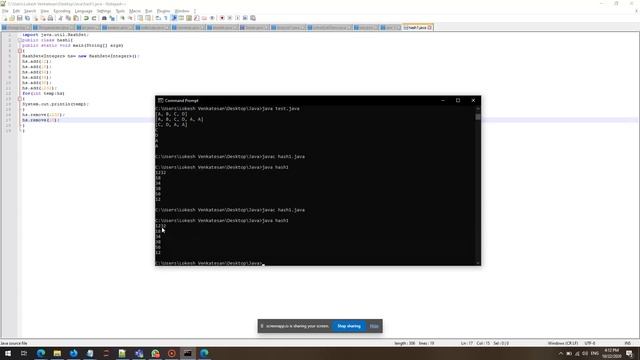The width and height of the screenshot is (640, 360).
Task: Toggle the Function List icon
Action: point(197,18)
